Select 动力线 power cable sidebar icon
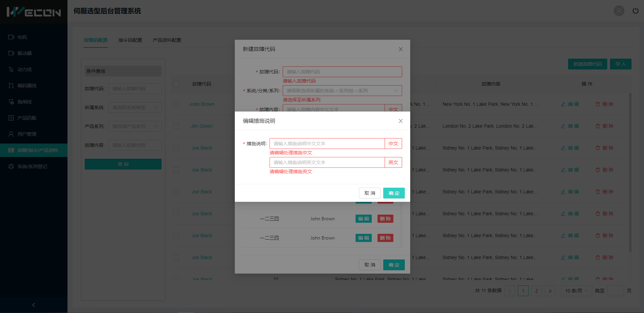Image resolution: width=644 pixels, height=313 pixels. click(x=11, y=69)
